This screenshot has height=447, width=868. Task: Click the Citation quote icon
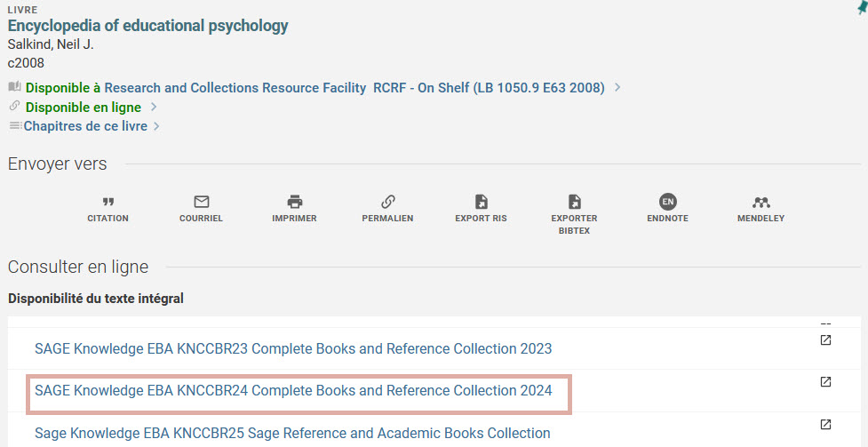click(108, 202)
